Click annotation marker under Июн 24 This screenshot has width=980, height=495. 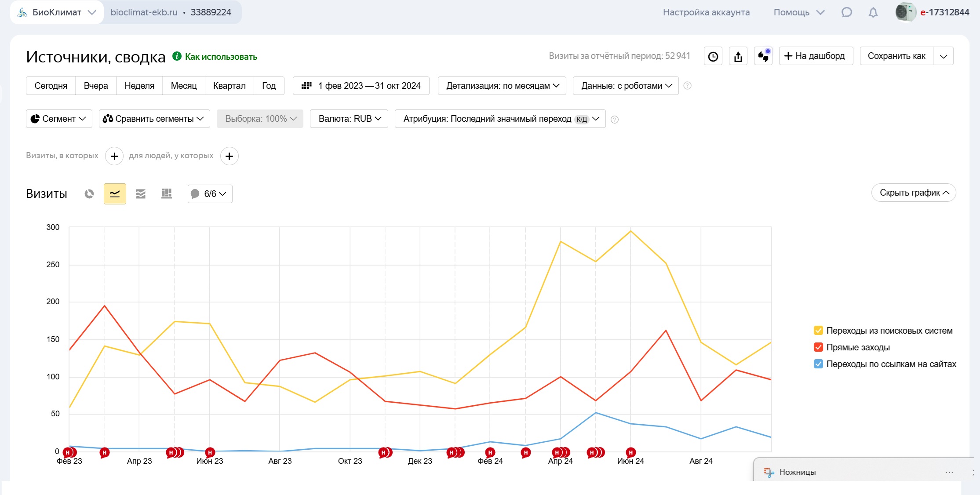tap(630, 452)
